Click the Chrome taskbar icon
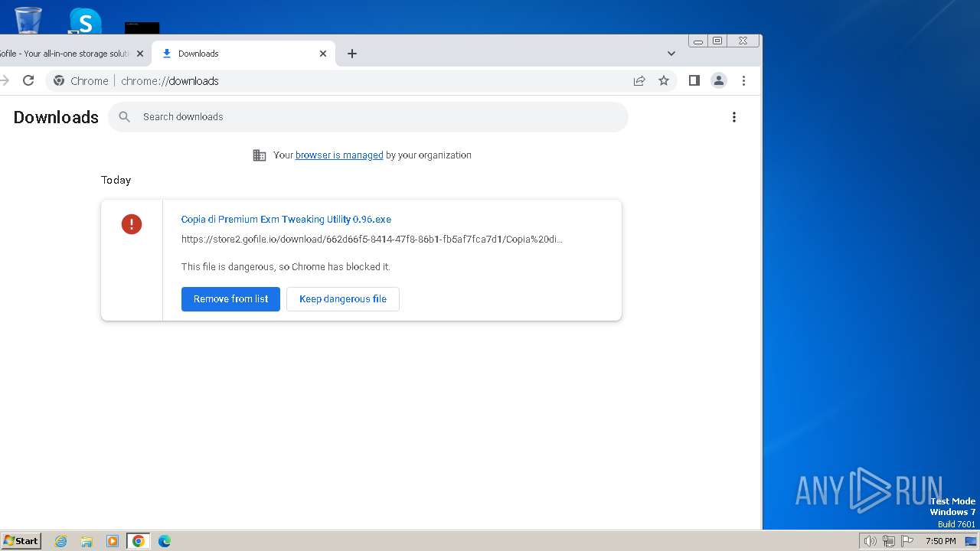This screenshot has width=980, height=551. (139, 541)
